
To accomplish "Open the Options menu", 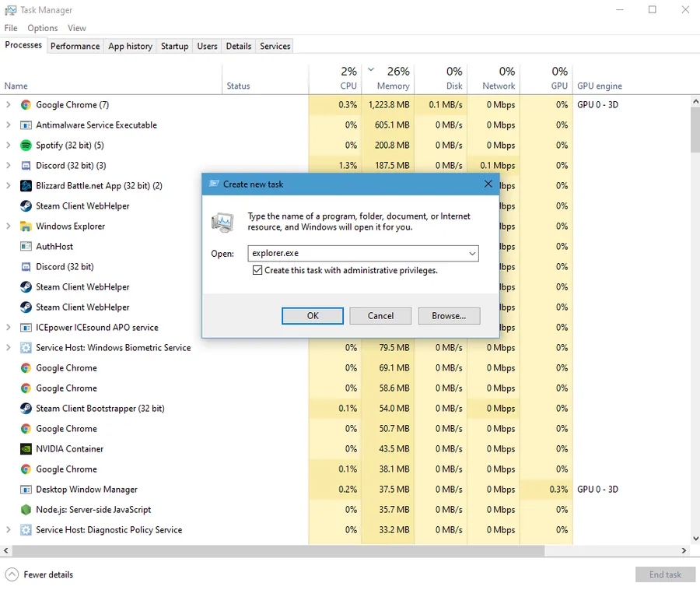I will pos(43,28).
